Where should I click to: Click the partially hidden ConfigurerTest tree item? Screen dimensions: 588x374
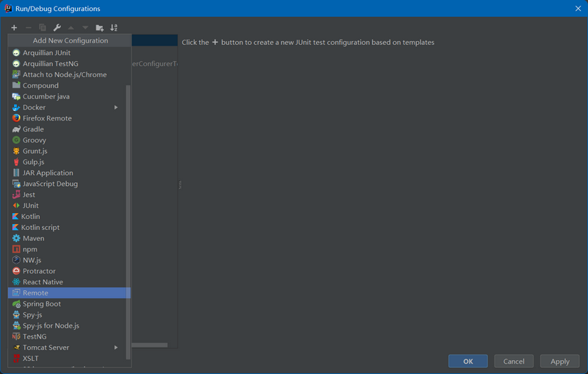154,64
